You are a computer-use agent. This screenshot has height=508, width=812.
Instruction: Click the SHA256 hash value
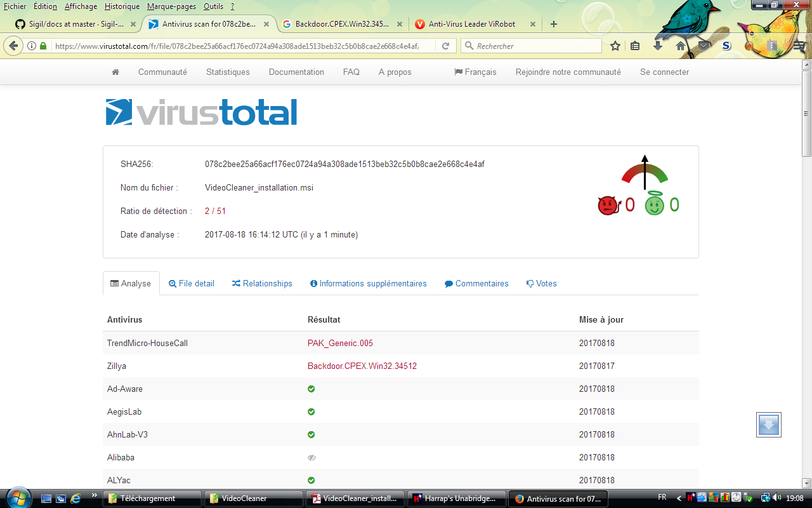coord(344,164)
